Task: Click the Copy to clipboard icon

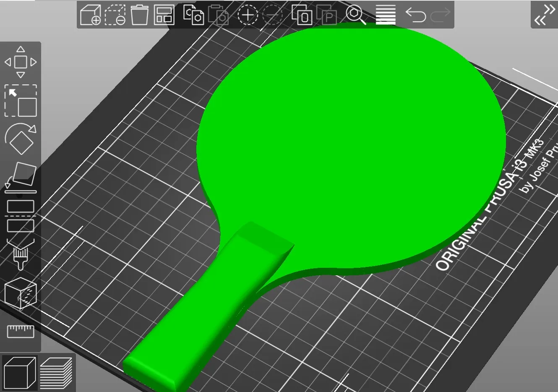Action: click(194, 15)
